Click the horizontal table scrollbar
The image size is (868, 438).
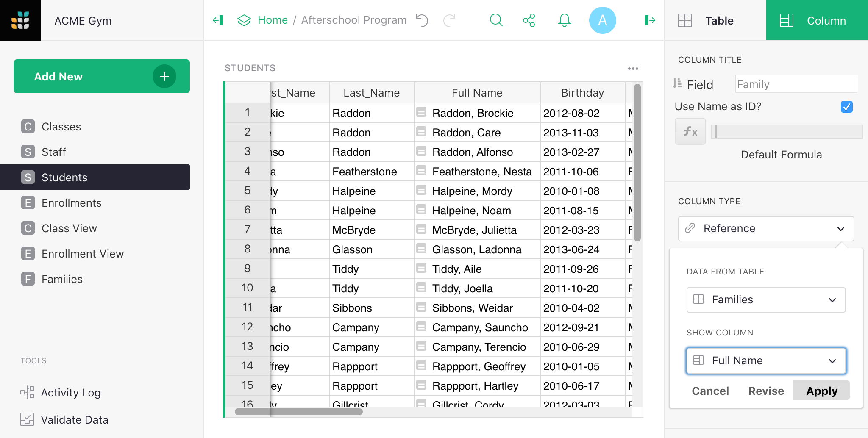click(x=299, y=412)
